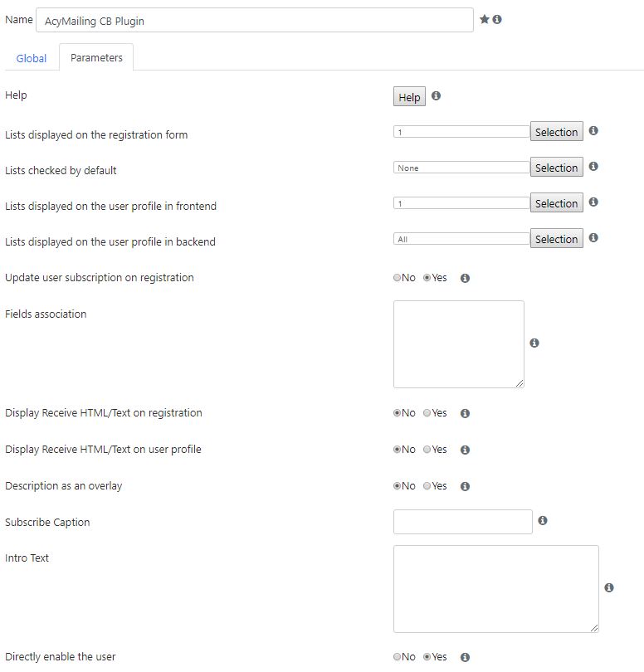Viewport: 644px width, 672px height.
Task: Focus the Subscribe Caption input
Action: point(463,522)
